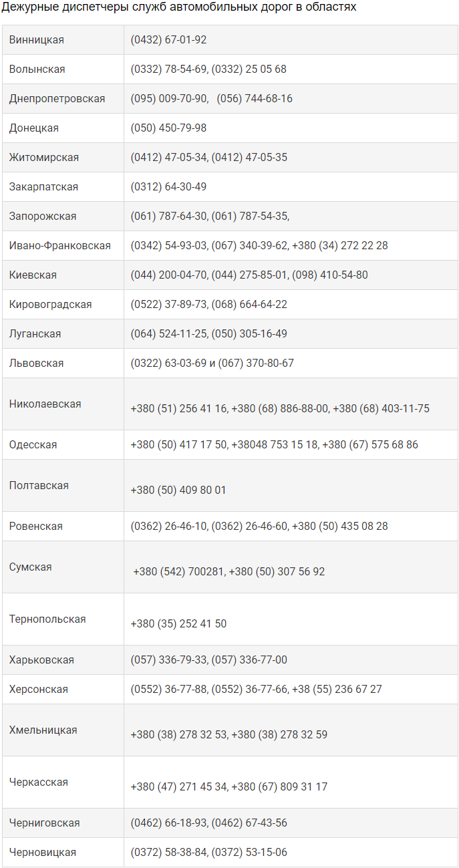The image size is (459, 868).
Task: Click phone number (0312) 64-30-49
Action: pos(168,187)
